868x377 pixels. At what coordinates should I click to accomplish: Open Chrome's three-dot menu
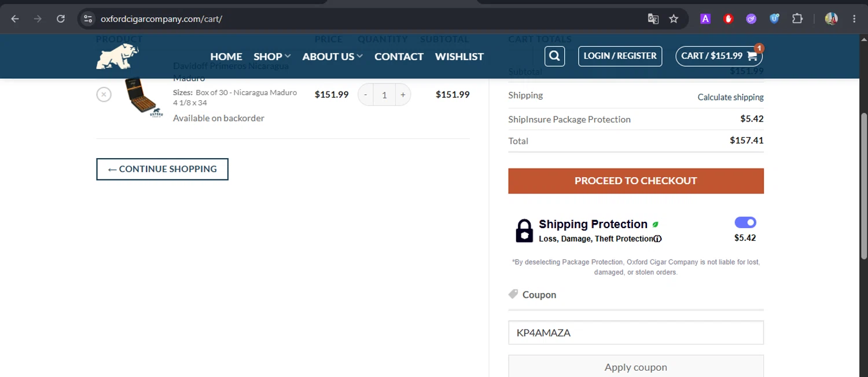click(854, 19)
